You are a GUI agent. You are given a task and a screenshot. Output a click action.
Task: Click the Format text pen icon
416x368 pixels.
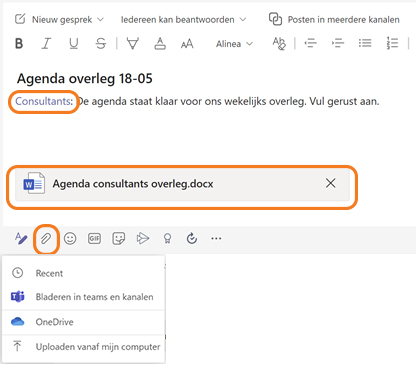[21, 238]
